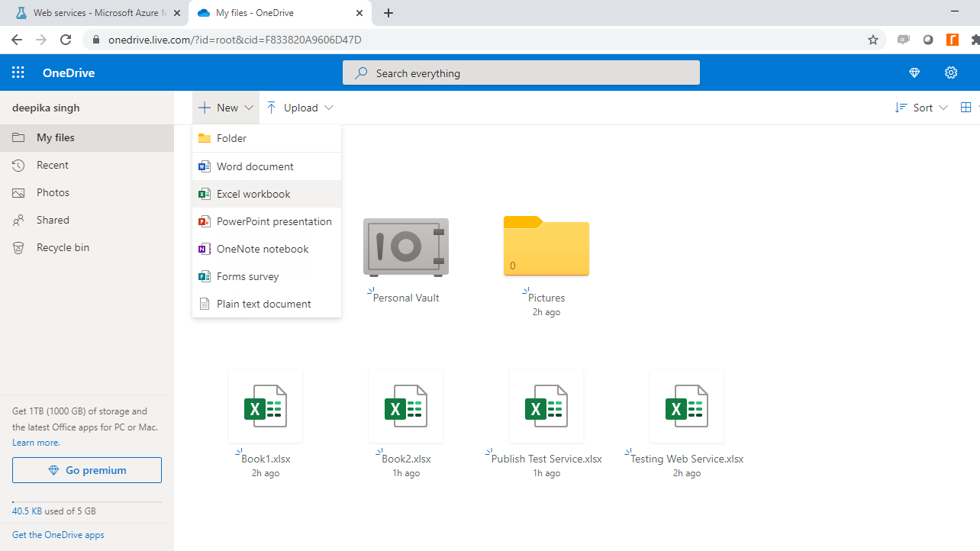Open the Office app launcher grid
This screenshot has width=980, height=551.
click(18, 73)
